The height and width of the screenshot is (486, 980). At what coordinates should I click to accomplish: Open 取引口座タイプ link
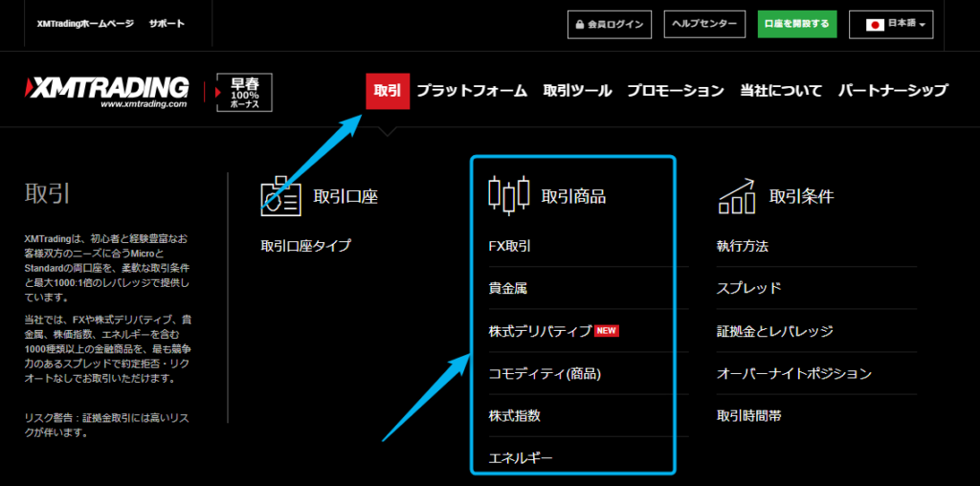coord(305,246)
